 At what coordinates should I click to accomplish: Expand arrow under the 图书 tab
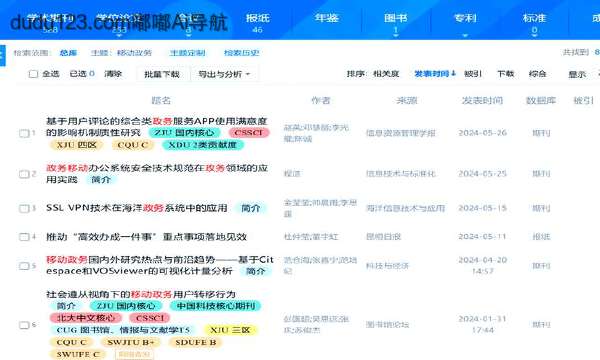click(x=396, y=36)
